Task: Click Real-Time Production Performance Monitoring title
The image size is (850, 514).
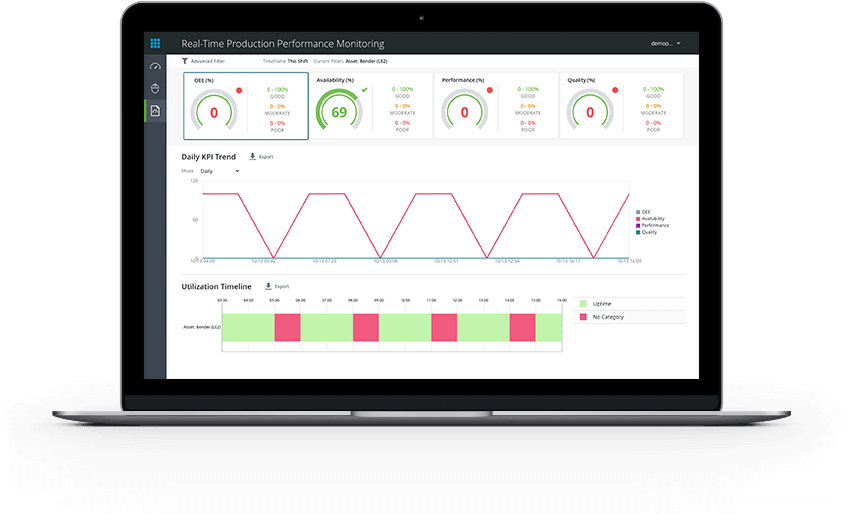Action: [x=283, y=43]
